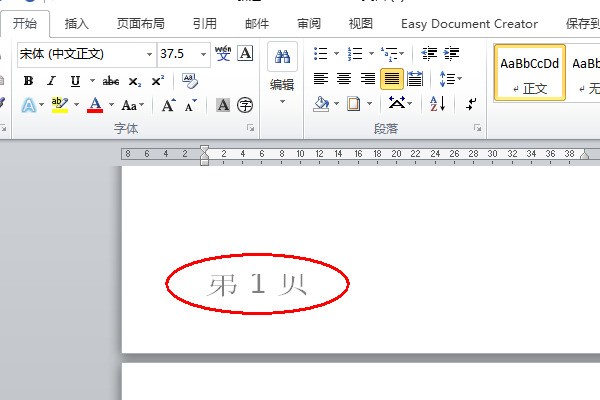Click the right indent marker on ruler
The height and width of the screenshot is (400, 600).
pyautogui.click(x=584, y=155)
